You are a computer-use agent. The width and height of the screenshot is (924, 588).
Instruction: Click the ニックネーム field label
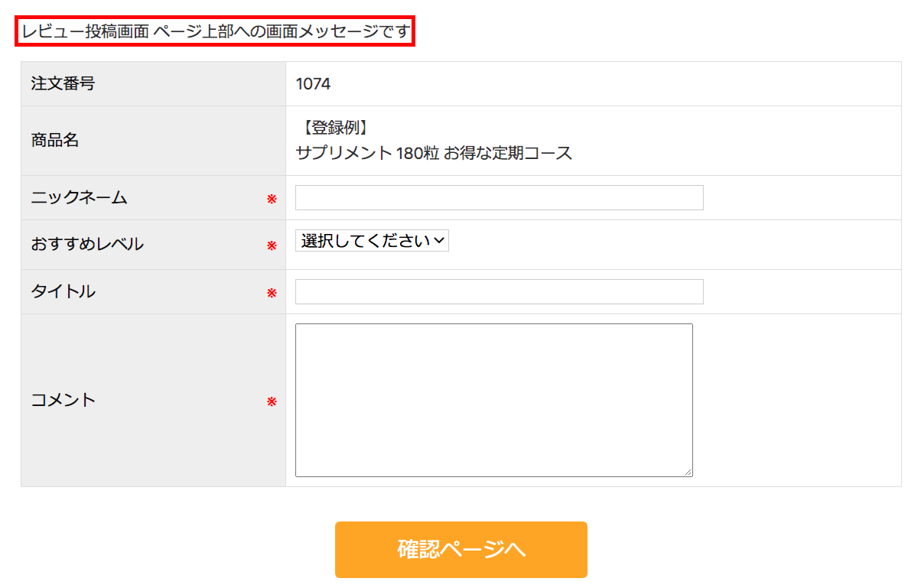79,198
